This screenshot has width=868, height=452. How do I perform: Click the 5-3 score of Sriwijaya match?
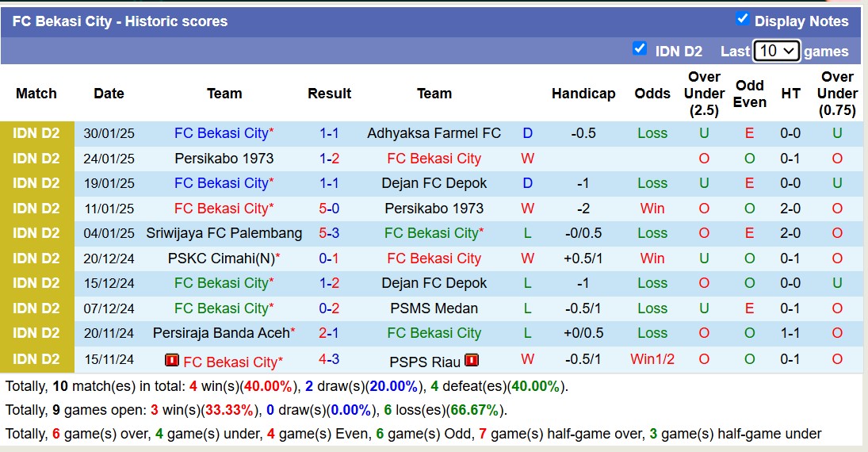pos(329,233)
